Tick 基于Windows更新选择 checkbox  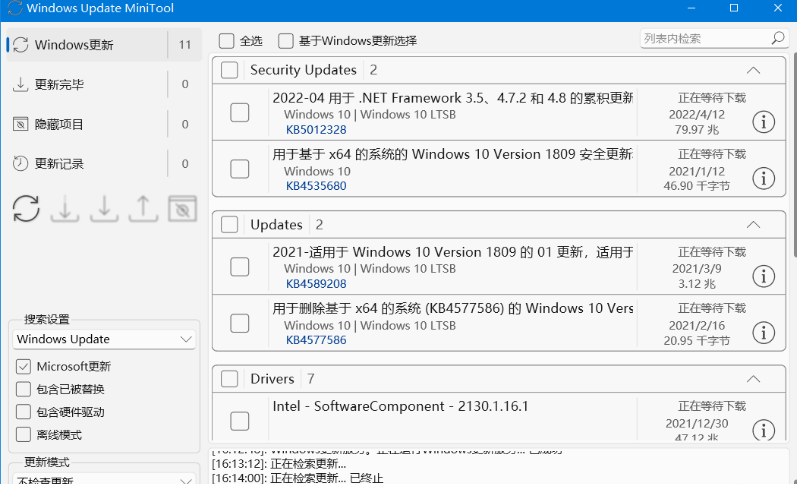tap(286, 41)
